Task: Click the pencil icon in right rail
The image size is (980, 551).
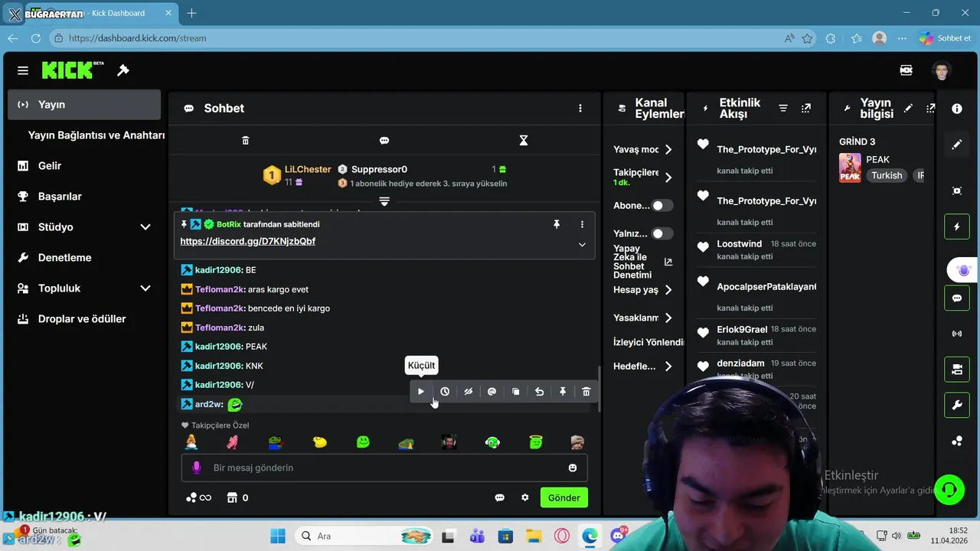Action: click(x=957, y=145)
